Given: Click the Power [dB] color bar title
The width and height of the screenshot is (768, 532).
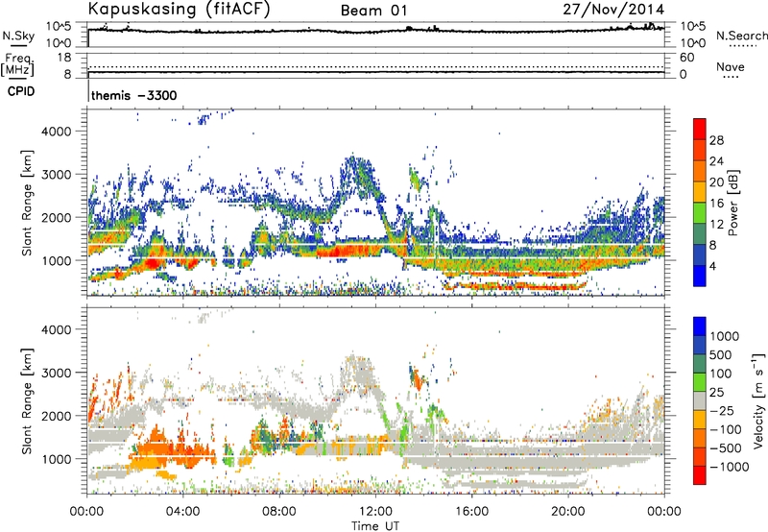Looking at the screenshot, I should tap(732, 203).
